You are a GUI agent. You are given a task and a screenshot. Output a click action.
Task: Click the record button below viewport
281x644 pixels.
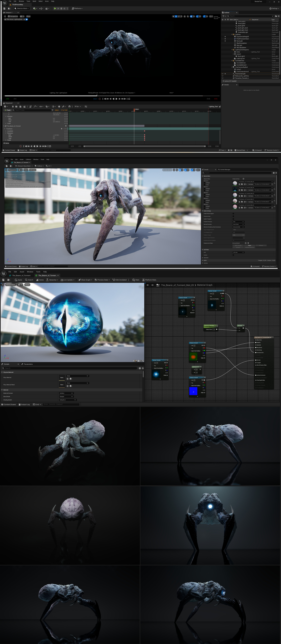coord(100,99)
